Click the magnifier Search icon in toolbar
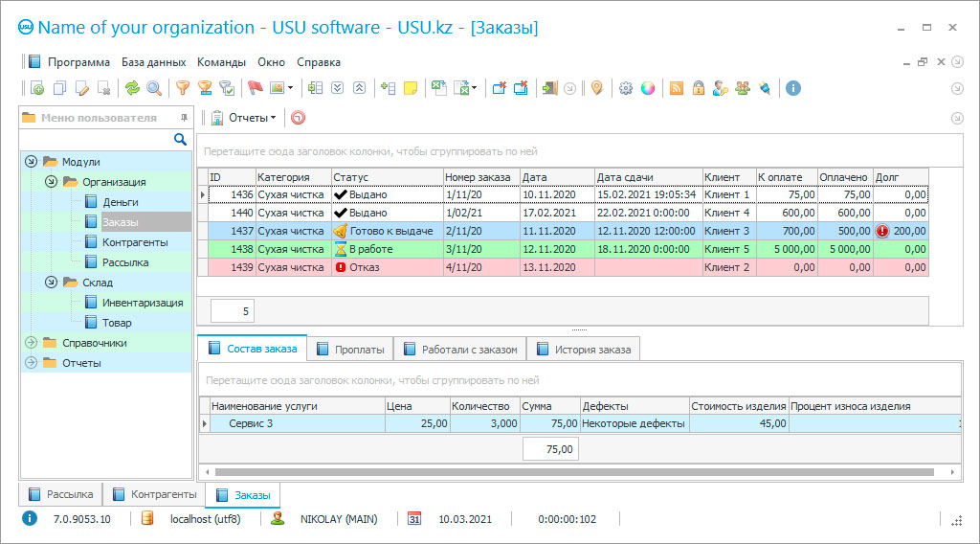 tap(154, 88)
